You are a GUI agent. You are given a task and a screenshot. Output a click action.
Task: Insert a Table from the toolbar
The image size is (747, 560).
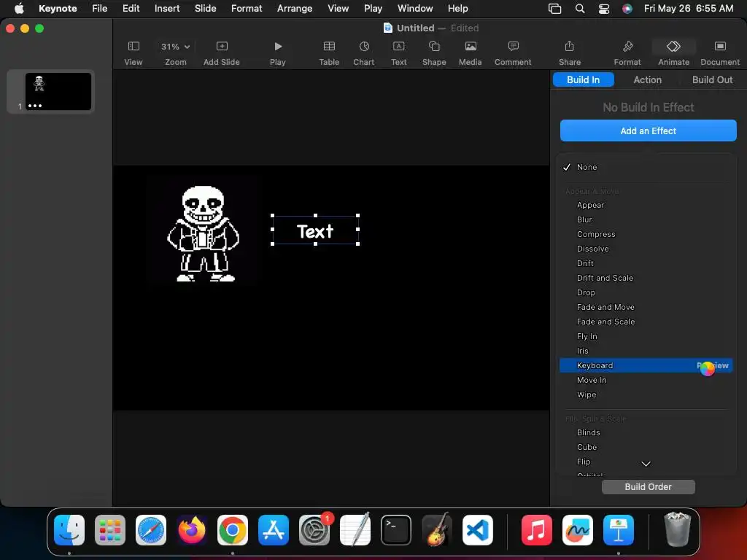(329, 52)
